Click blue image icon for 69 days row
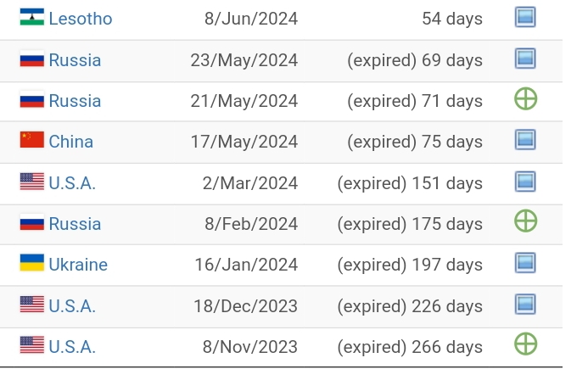Image resolution: width=588 pixels, height=369 pixels. pyautogui.click(x=525, y=59)
